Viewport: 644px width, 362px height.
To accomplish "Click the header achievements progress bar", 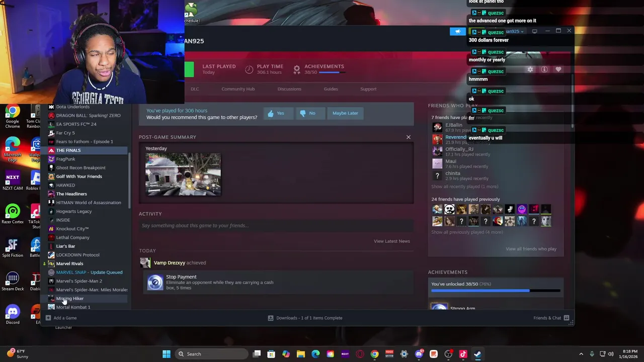I will 332,72.
